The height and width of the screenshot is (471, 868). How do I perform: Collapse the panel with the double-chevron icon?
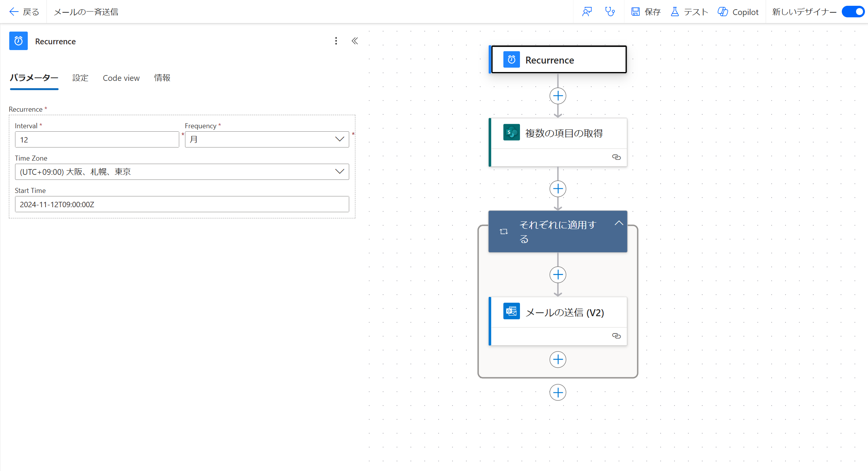click(355, 41)
